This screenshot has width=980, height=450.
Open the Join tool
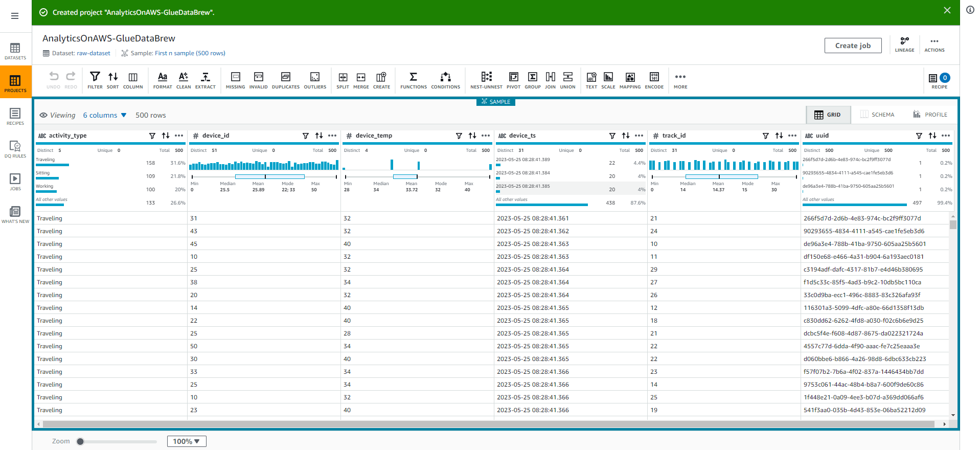[551, 80]
